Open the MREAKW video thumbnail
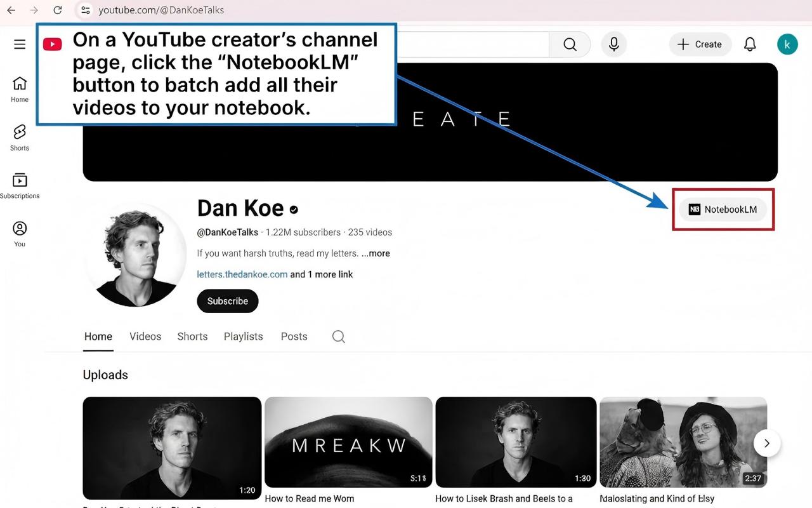Image resolution: width=812 pixels, height=508 pixels. click(x=348, y=442)
